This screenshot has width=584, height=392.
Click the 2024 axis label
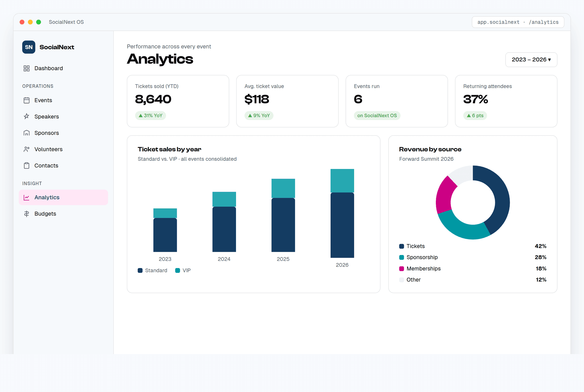point(224,259)
